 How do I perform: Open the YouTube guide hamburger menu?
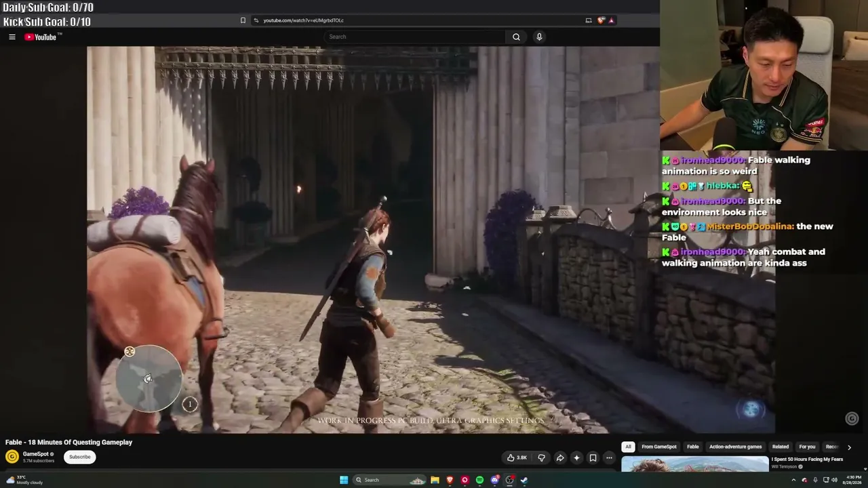click(x=12, y=37)
